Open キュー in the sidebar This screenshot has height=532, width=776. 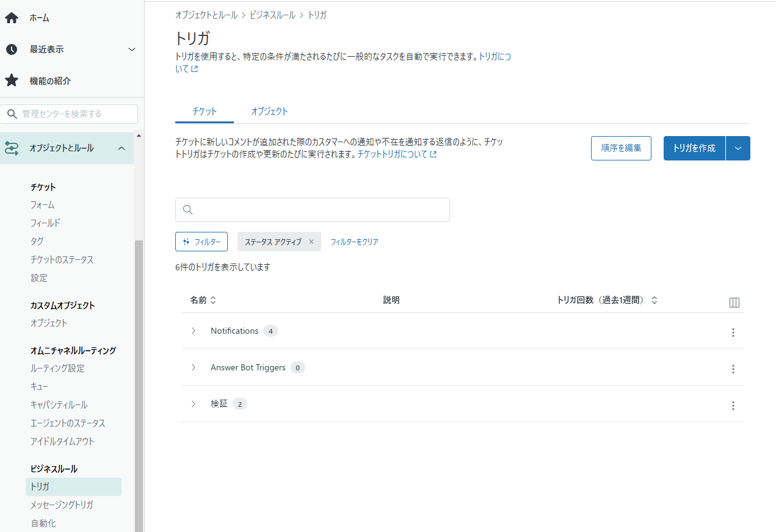click(x=39, y=387)
